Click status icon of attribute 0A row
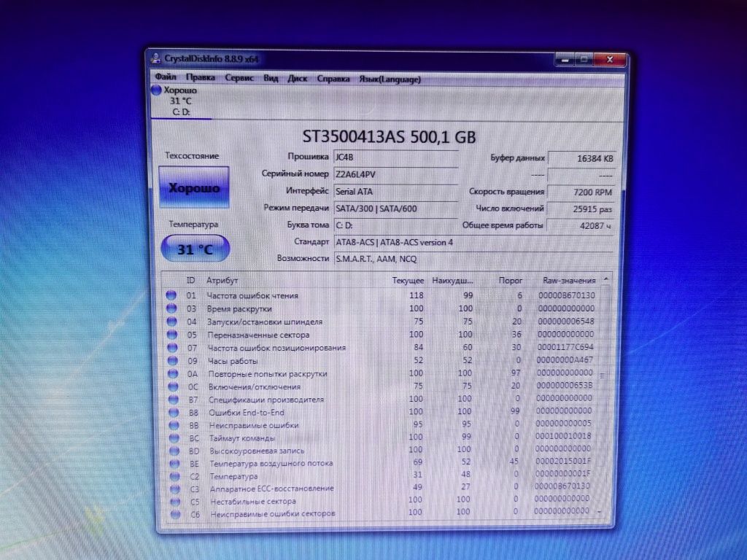The image size is (747, 560). click(x=172, y=374)
